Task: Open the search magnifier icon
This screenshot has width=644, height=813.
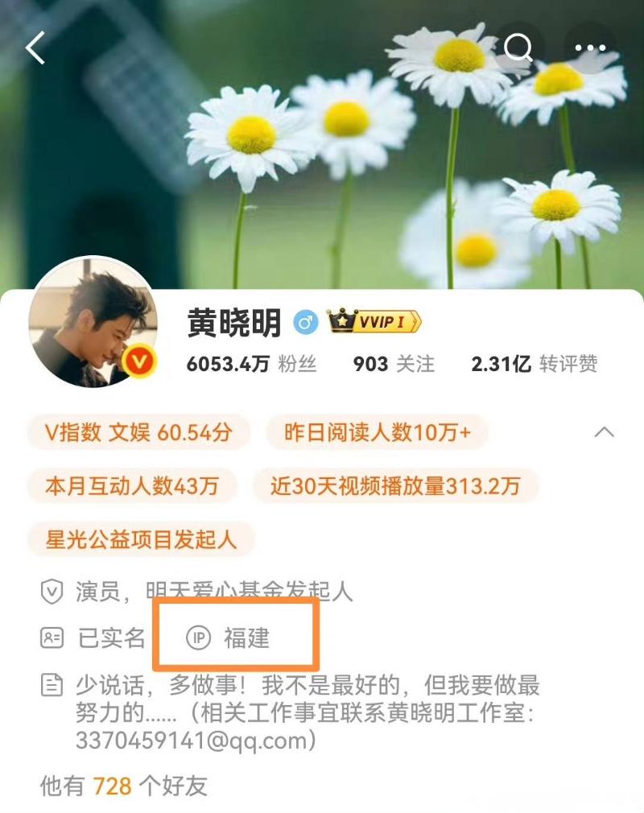Action: 518,47
